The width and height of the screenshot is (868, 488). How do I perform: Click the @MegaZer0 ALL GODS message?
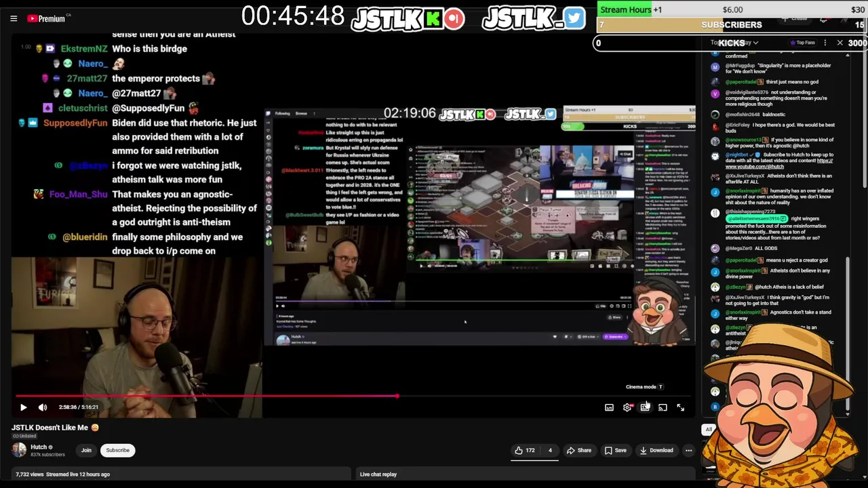click(751, 248)
